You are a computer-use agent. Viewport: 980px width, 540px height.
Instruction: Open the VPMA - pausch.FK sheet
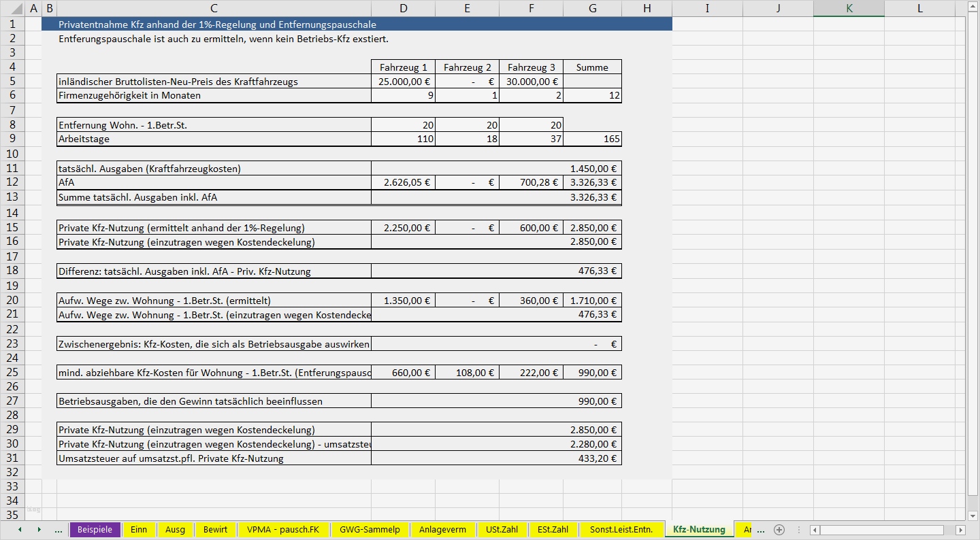coord(282,529)
